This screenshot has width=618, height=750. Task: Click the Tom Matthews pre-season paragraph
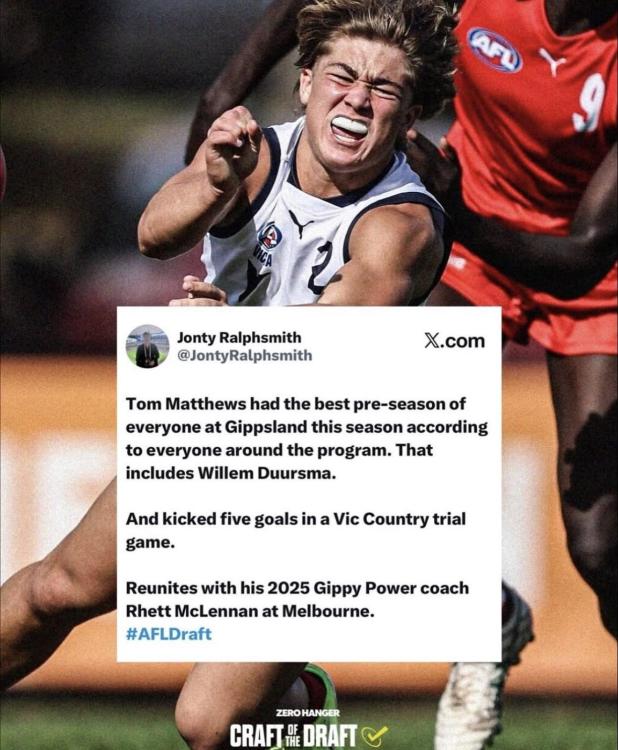pyautogui.click(x=307, y=439)
